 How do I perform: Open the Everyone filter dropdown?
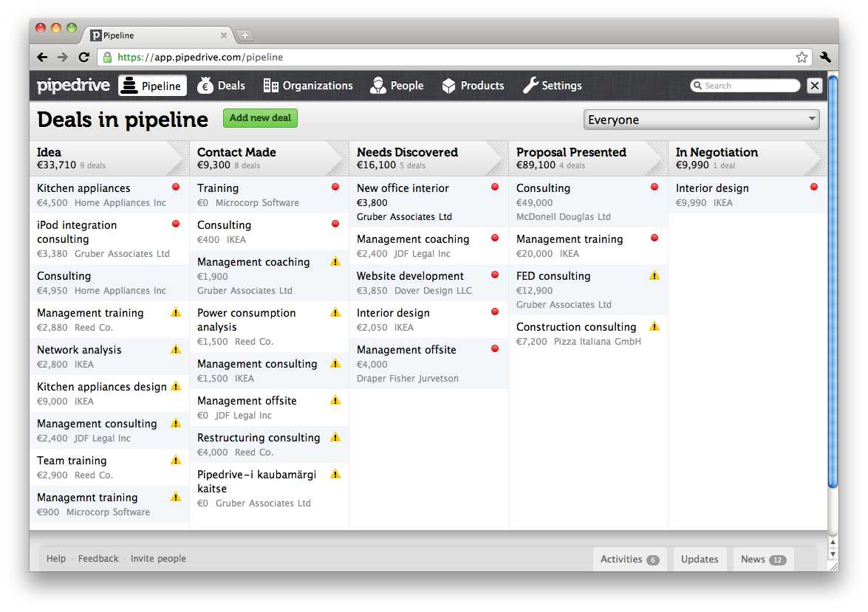point(701,120)
